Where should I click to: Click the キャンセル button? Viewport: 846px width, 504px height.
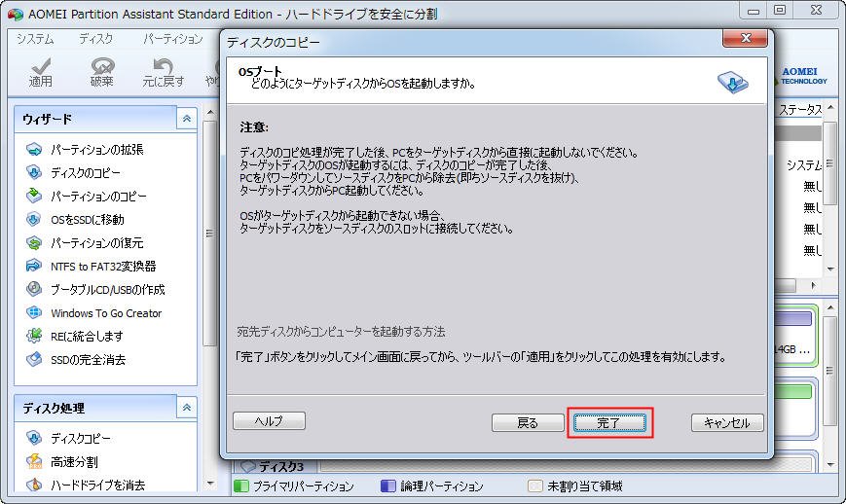(727, 422)
